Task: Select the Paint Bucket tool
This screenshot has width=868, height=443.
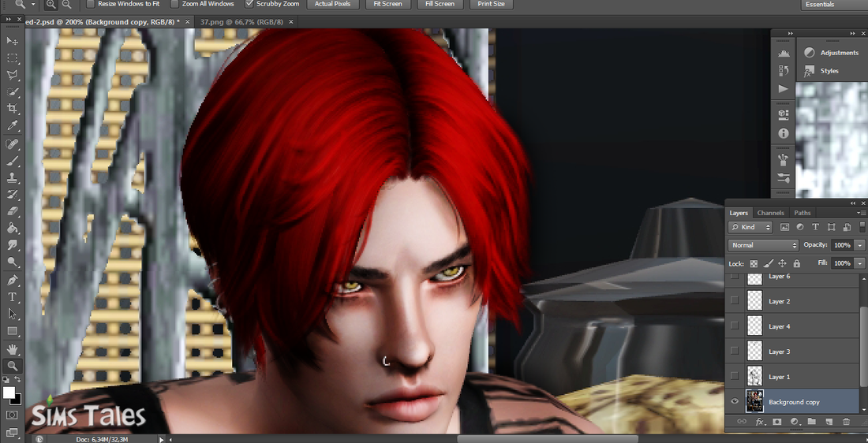Action: (x=12, y=229)
